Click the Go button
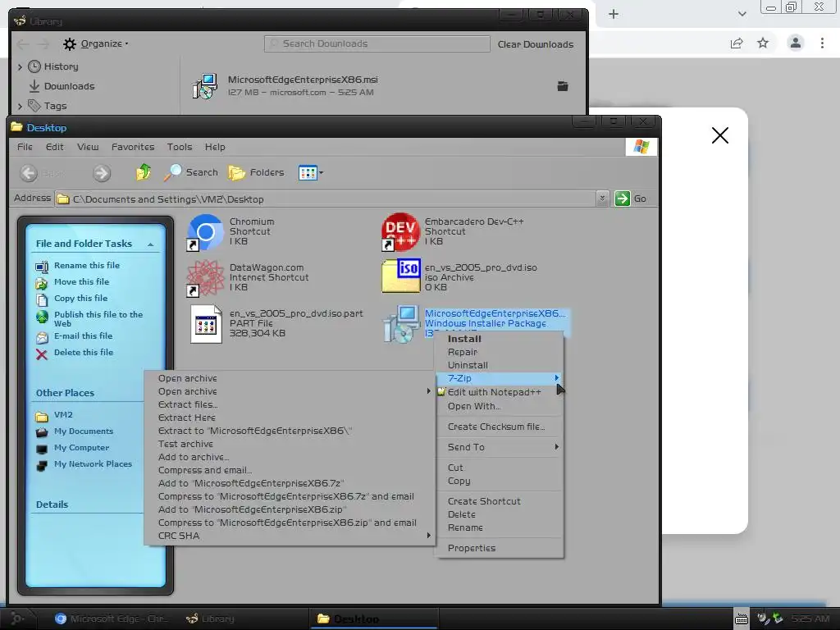Screen dimensions: 840x630 coord(631,199)
